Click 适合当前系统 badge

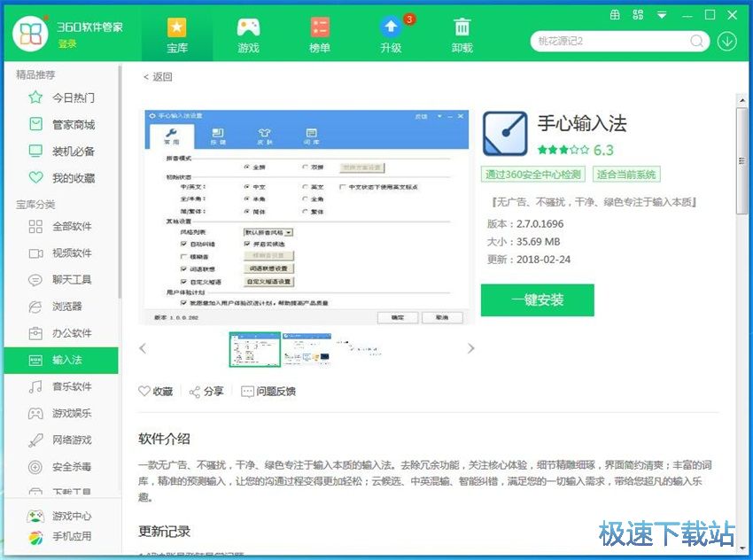[626, 175]
